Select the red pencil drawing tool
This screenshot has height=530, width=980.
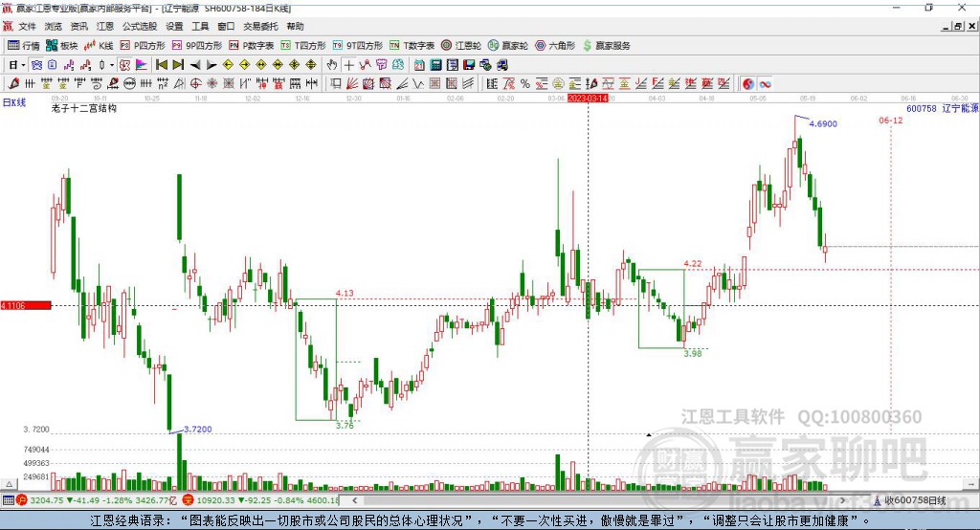13,83
